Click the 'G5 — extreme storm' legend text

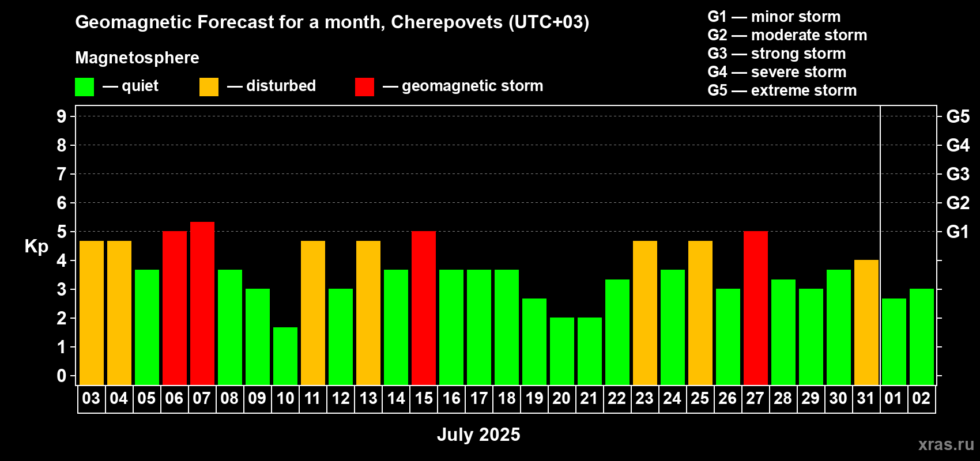782,90
